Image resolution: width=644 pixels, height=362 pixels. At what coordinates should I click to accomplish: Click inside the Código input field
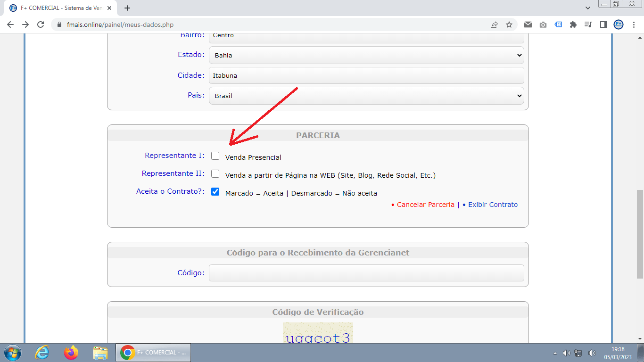pyautogui.click(x=366, y=272)
